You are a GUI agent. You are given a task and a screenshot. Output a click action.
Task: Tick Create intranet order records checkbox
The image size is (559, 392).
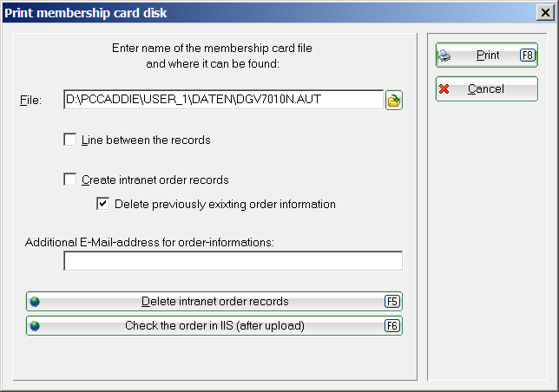[x=69, y=180]
